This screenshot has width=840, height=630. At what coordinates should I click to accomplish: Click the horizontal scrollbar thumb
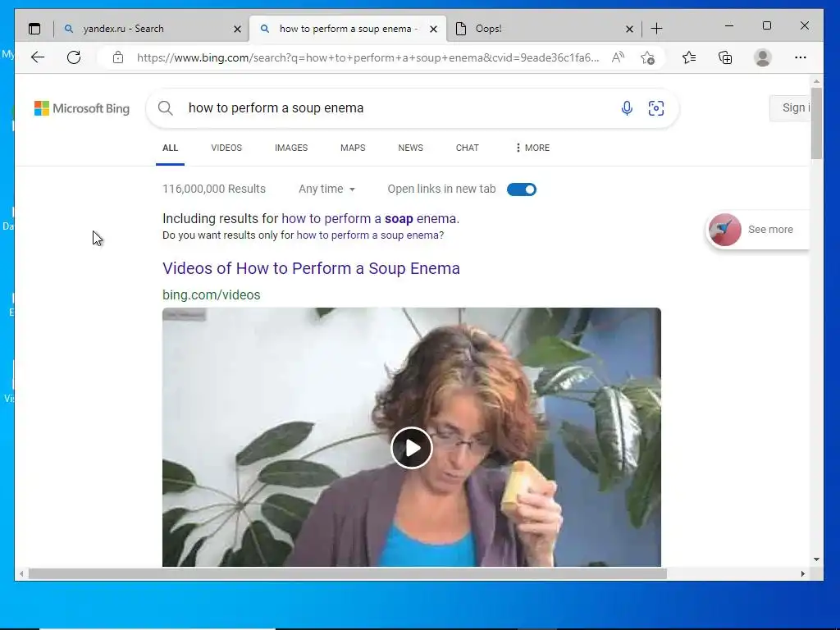(x=348, y=573)
